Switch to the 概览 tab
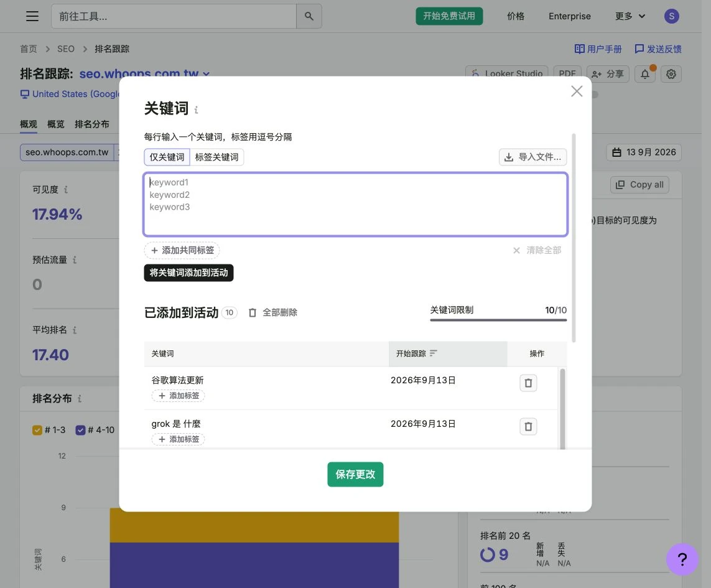This screenshot has width=711, height=588. click(56, 124)
